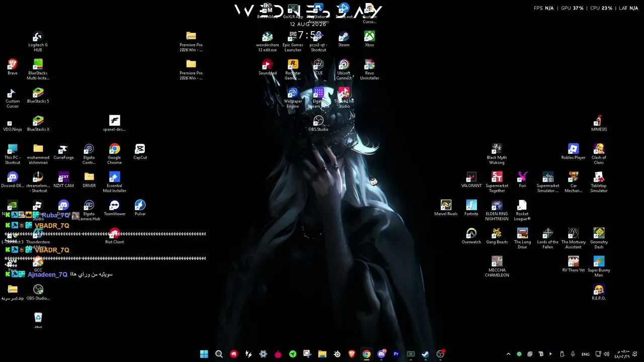Open Steam from the taskbar
Screen dimensions: 644x362
pos(425,354)
